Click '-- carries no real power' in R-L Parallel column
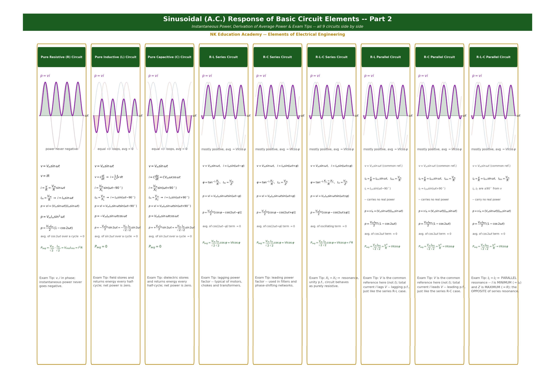Viewport: 555px width, 392px height. (x=380, y=199)
